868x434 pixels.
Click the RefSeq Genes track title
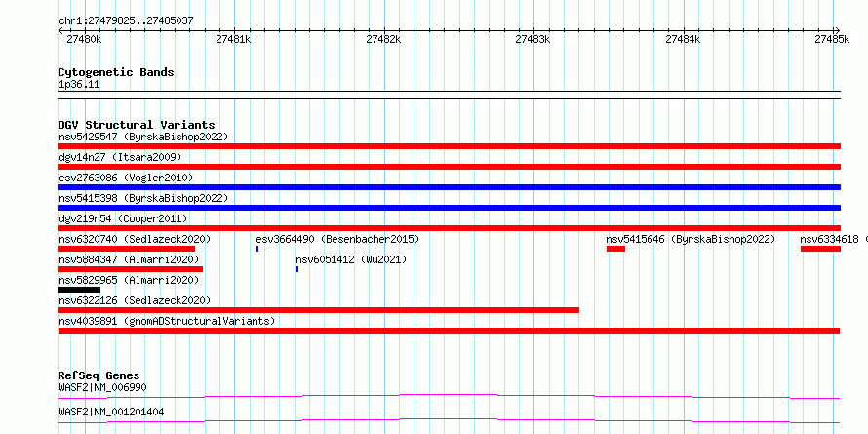point(99,375)
